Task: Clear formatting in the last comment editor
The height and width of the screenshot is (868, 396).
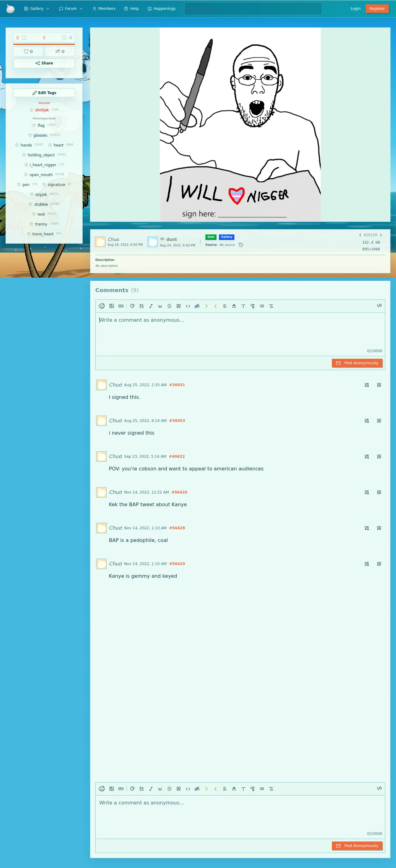Action: (x=271, y=789)
